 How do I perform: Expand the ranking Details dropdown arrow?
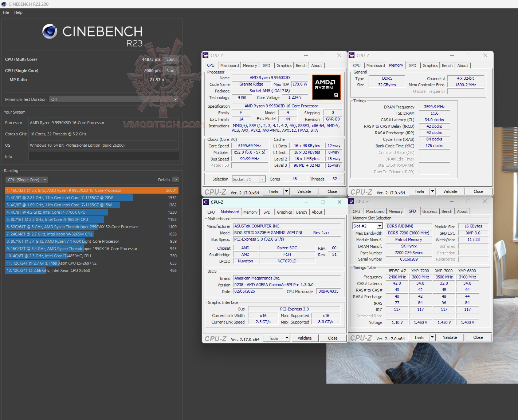point(176,180)
